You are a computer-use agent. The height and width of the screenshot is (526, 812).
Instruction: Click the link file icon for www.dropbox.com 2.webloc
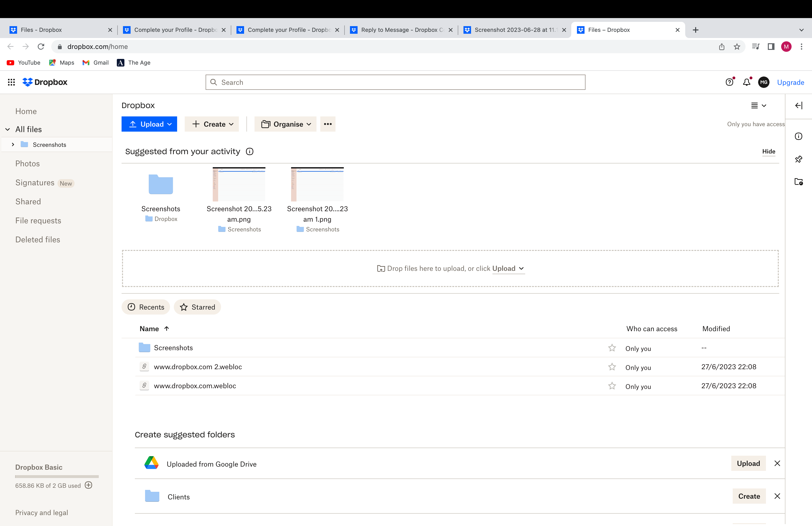pyautogui.click(x=144, y=367)
